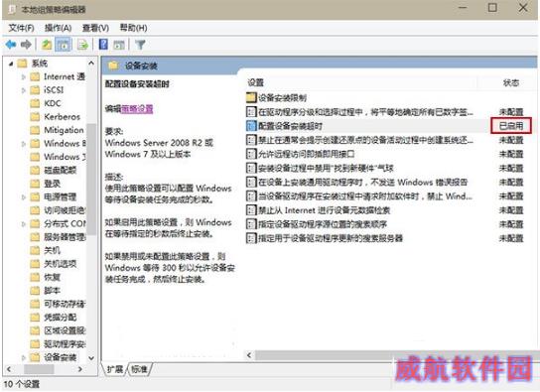The height and width of the screenshot is (392, 540).
Task: Collapse the 系统 tree node
Action: click(x=11, y=64)
